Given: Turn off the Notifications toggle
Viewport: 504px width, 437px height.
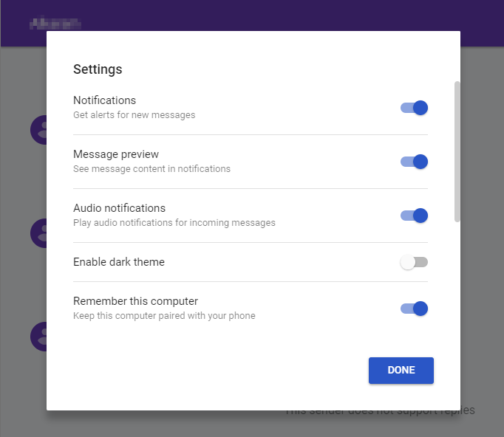Looking at the screenshot, I should coord(414,108).
